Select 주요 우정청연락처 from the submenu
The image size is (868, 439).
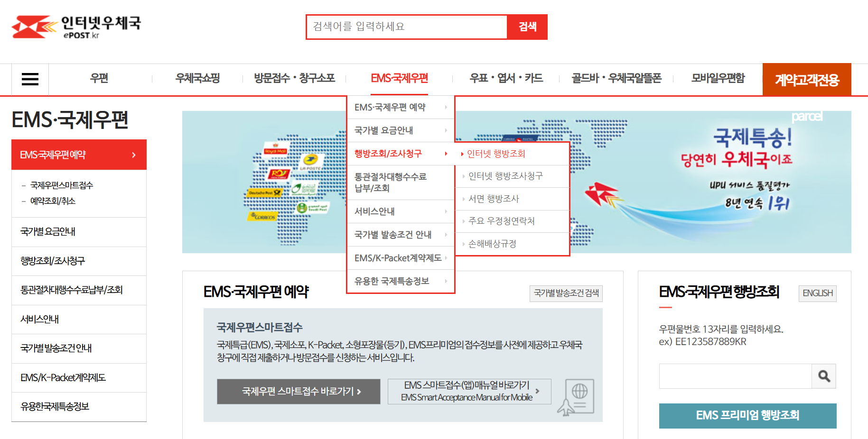click(501, 221)
